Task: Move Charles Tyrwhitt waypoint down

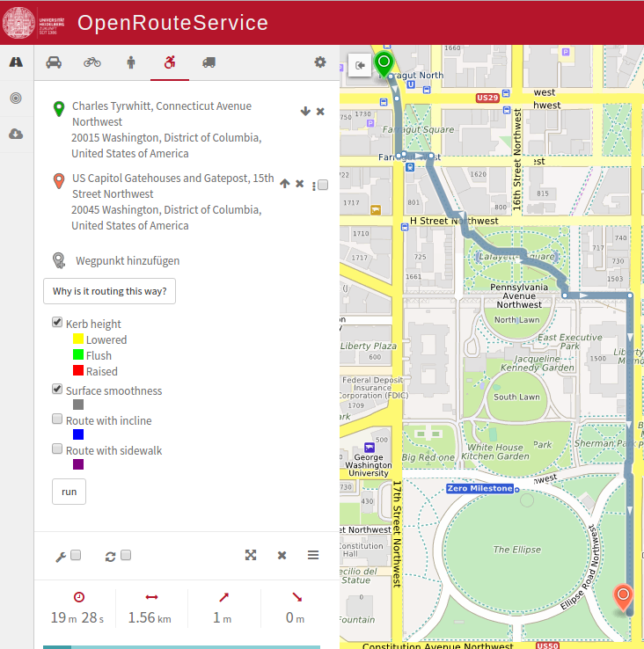Action: coord(305,112)
